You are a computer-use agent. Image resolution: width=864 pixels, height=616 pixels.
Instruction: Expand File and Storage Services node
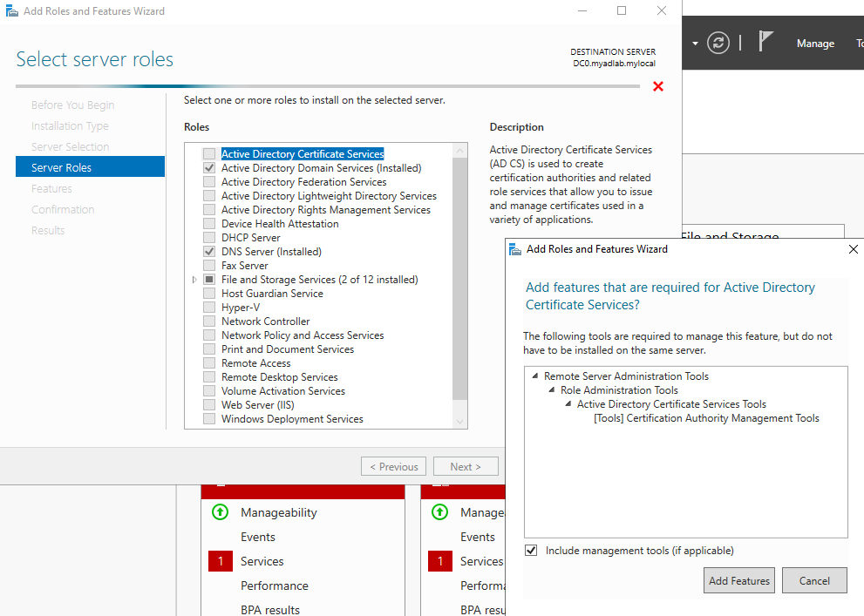click(x=194, y=280)
